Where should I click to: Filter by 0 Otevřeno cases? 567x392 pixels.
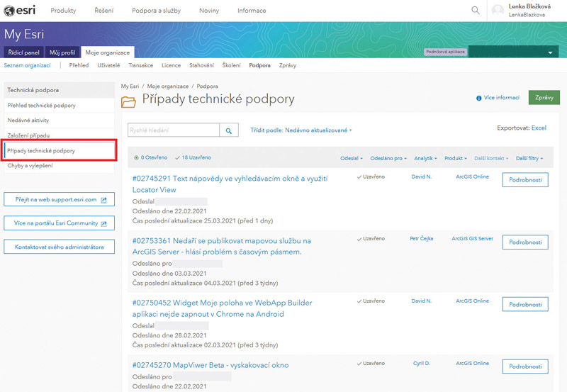point(151,157)
